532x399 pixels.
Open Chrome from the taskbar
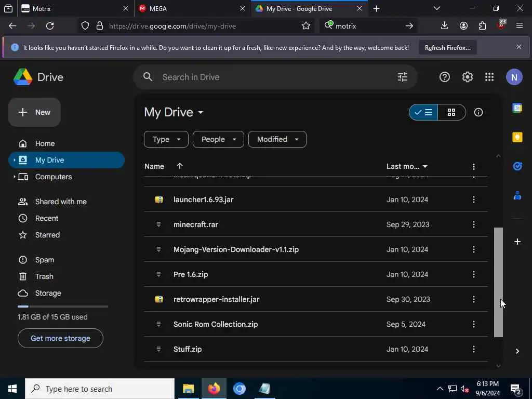(239, 389)
